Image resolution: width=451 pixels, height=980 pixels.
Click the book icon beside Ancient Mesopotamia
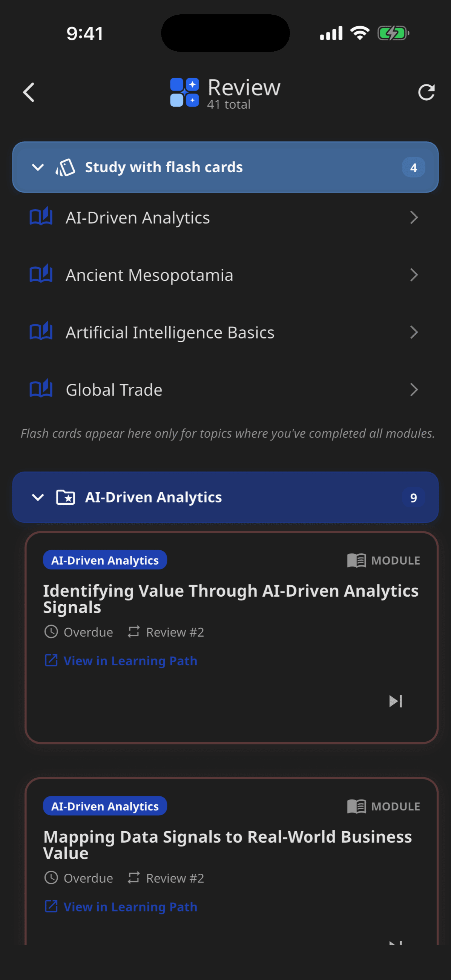pyautogui.click(x=41, y=274)
